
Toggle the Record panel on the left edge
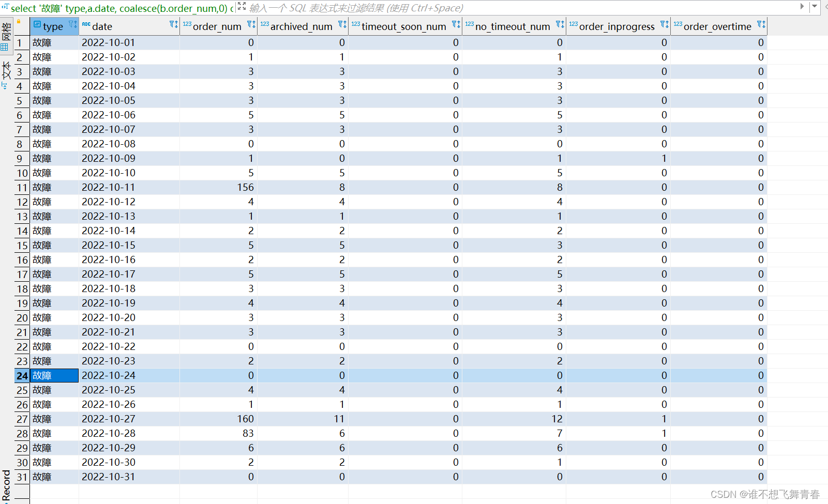(6, 485)
